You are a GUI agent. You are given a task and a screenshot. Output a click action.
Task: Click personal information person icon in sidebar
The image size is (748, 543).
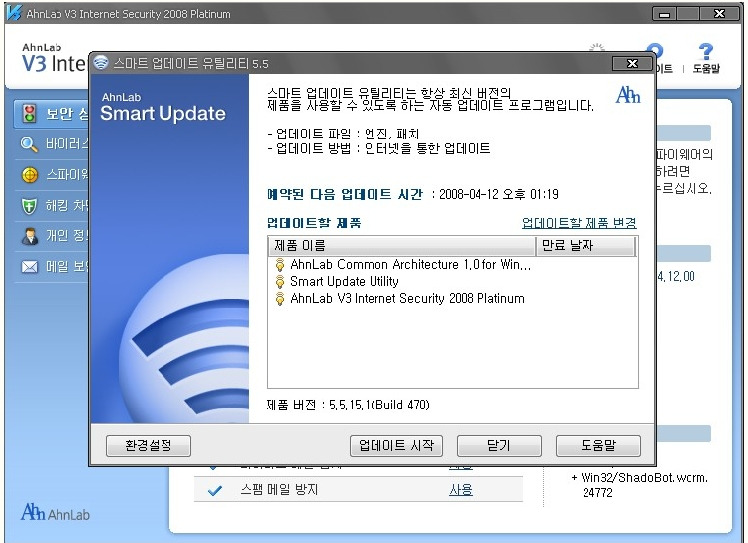[x=30, y=236]
